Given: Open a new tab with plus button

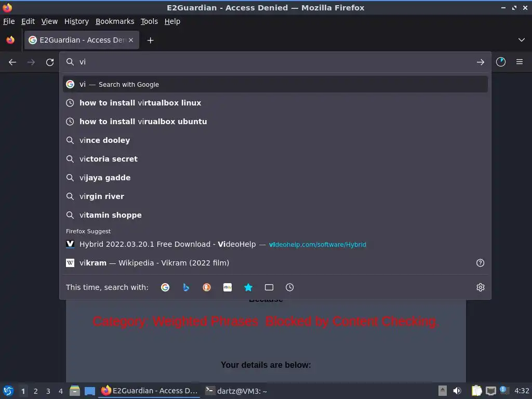Looking at the screenshot, I should [150, 41].
